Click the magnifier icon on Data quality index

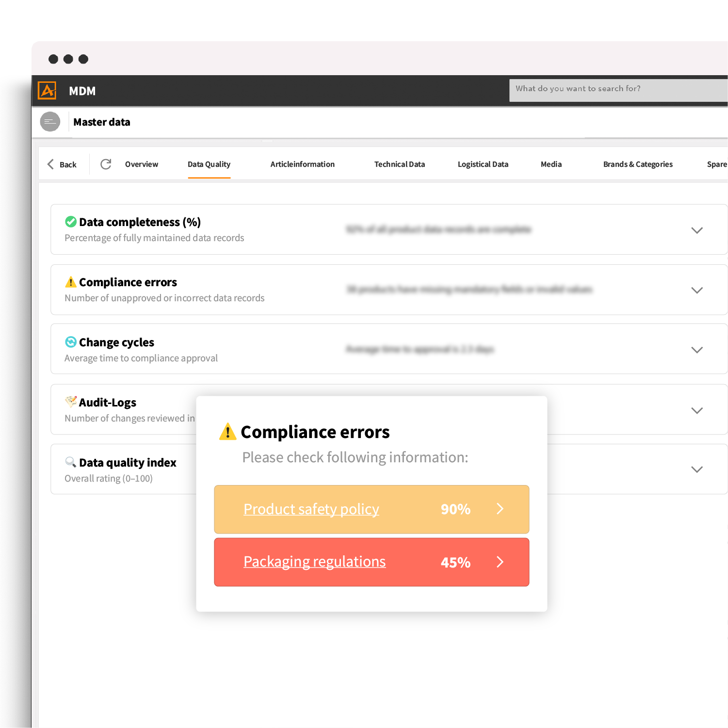point(70,462)
